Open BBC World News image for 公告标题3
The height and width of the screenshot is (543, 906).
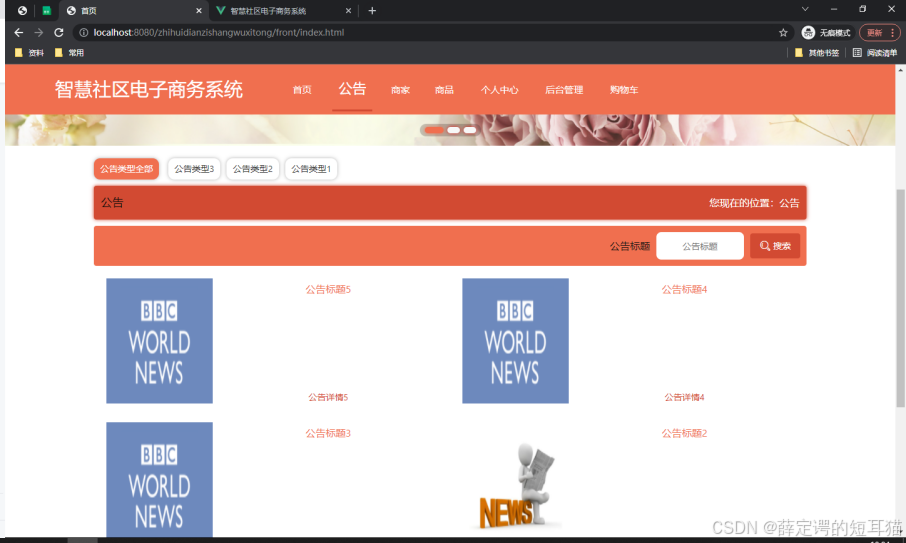[159, 479]
